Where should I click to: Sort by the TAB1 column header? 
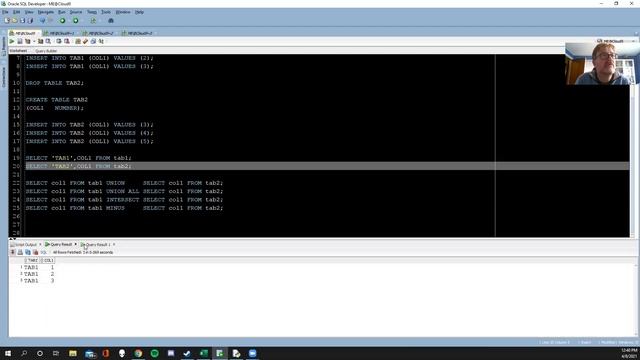click(31, 260)
